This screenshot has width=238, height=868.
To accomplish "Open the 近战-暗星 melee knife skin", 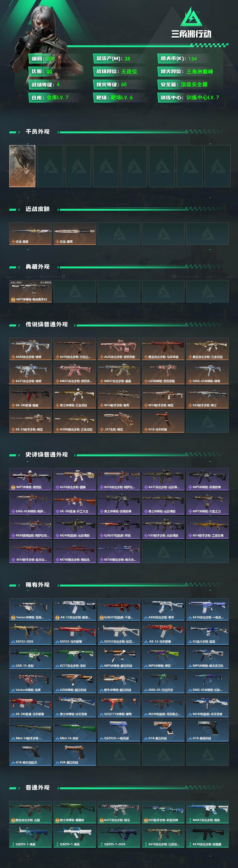I will 30,233.
